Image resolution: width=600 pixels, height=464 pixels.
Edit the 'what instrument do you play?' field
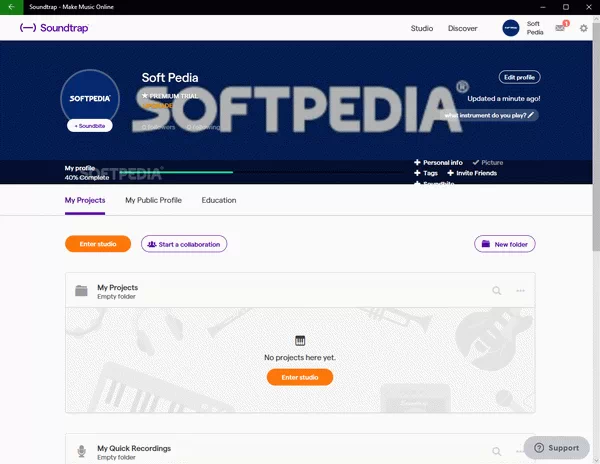pos(489,115)
